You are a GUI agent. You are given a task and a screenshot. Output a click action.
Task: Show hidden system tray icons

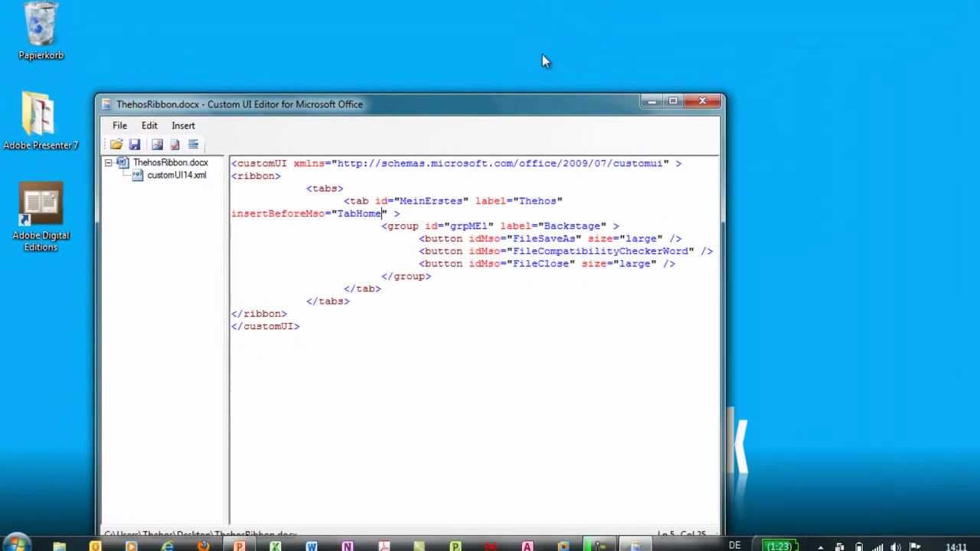821,546
